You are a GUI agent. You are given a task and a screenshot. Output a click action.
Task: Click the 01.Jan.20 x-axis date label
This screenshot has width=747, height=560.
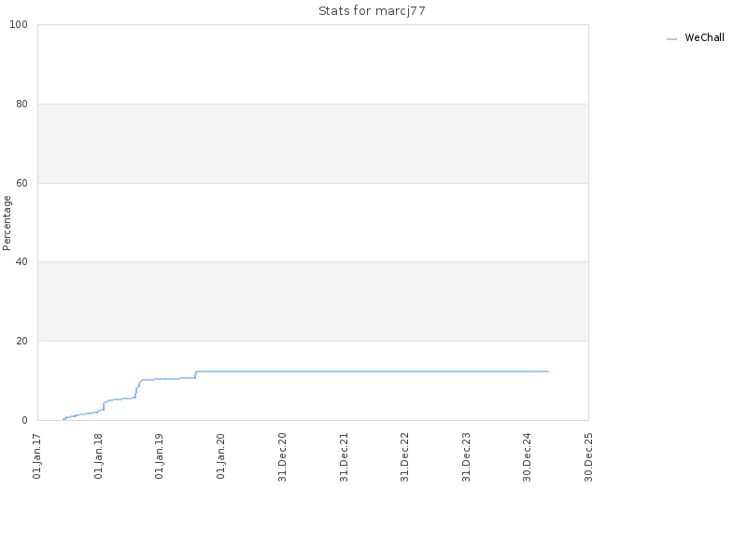[x=220, y=456]
